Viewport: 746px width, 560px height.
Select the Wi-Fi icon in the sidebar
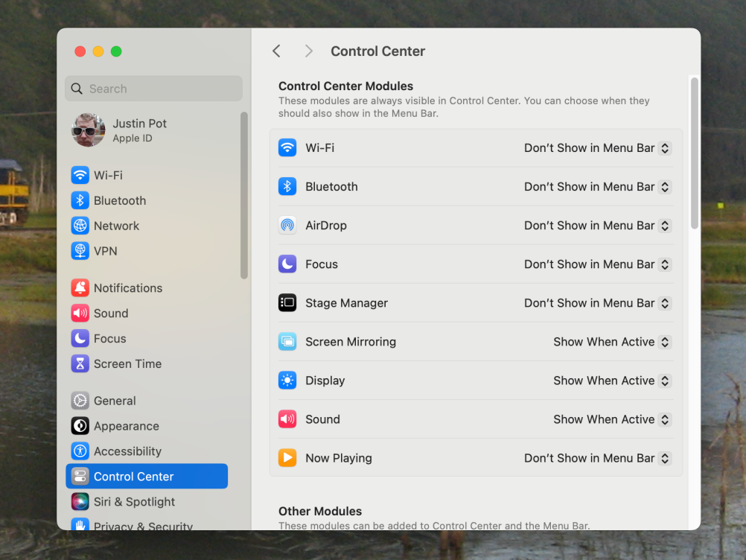[x=80, y=175]
